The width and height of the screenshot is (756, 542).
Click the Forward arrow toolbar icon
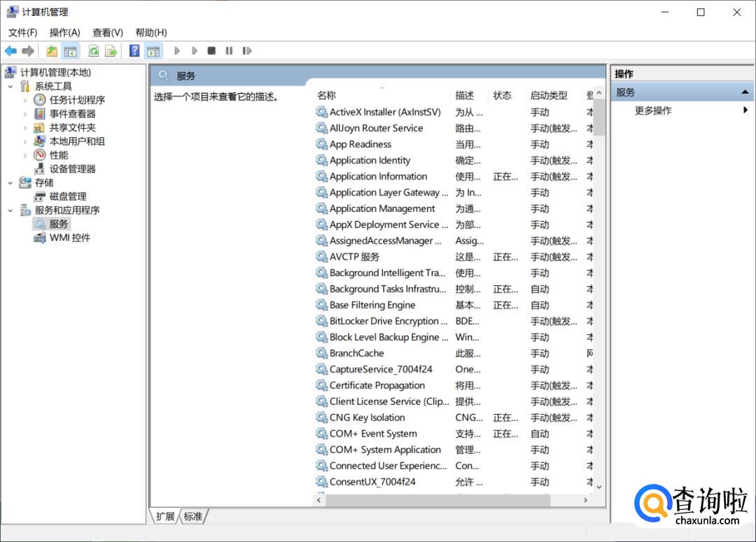[x=28, y=50]
